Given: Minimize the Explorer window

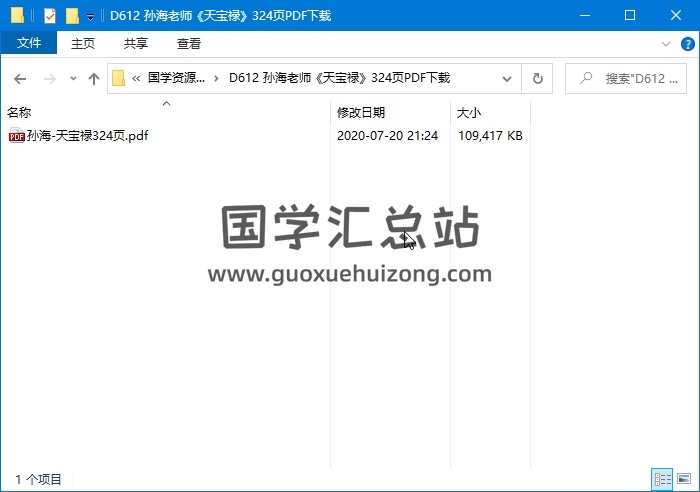Looking at the screenshot, I should 585,15.
